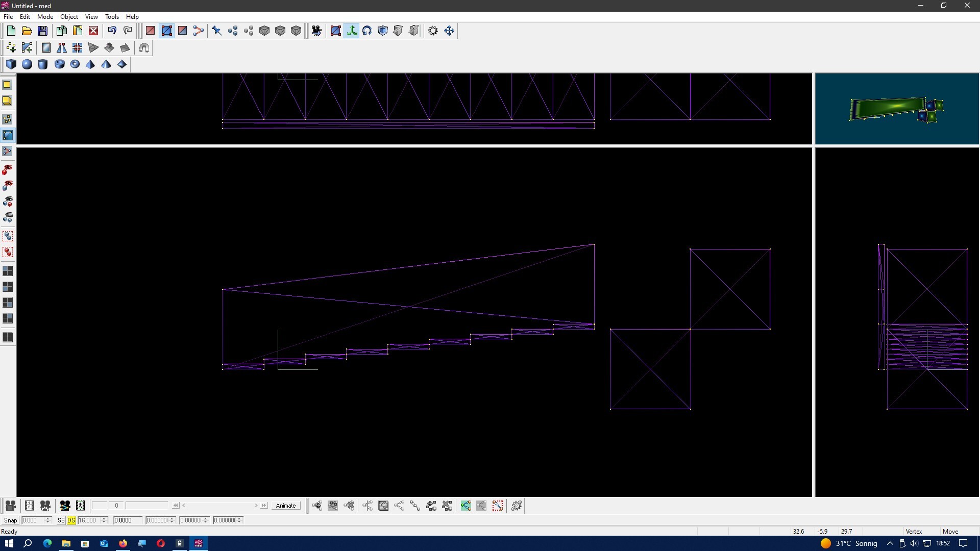Toggle the Snap button
The width and height of the screenshot is (980, 551).
[x=10, y=520]
